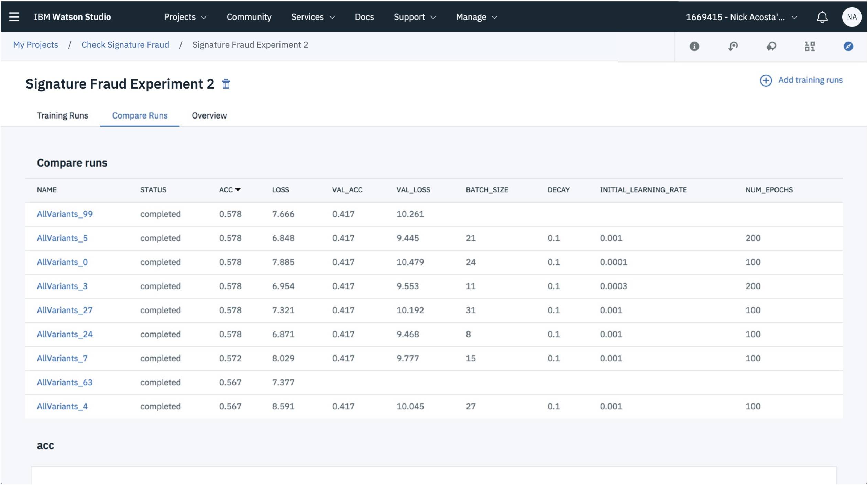This screenshot has height=485, width=868.
Task: Click the history search icon in toolbar
Action: pos(733,46)
